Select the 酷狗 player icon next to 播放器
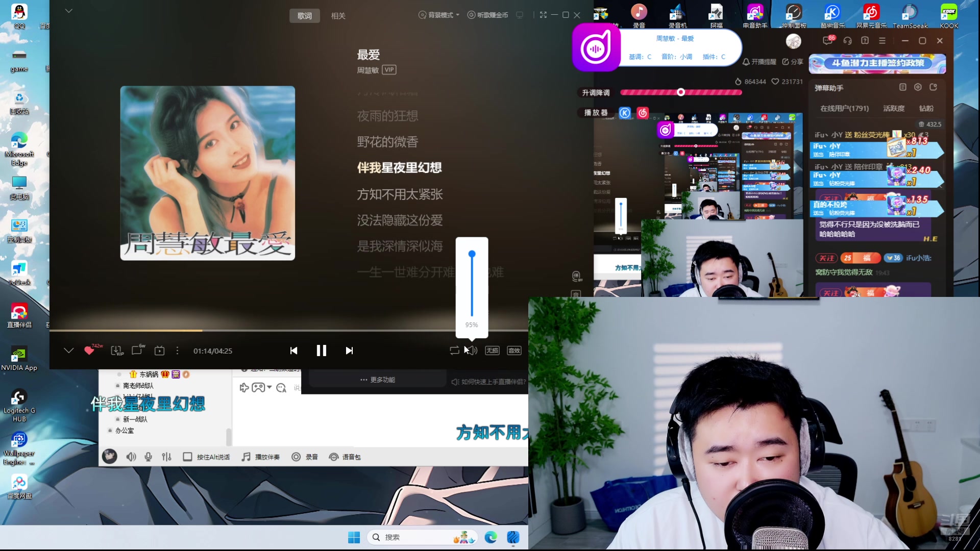This screenshot has height=551, width=980. (x=625, y=113)
